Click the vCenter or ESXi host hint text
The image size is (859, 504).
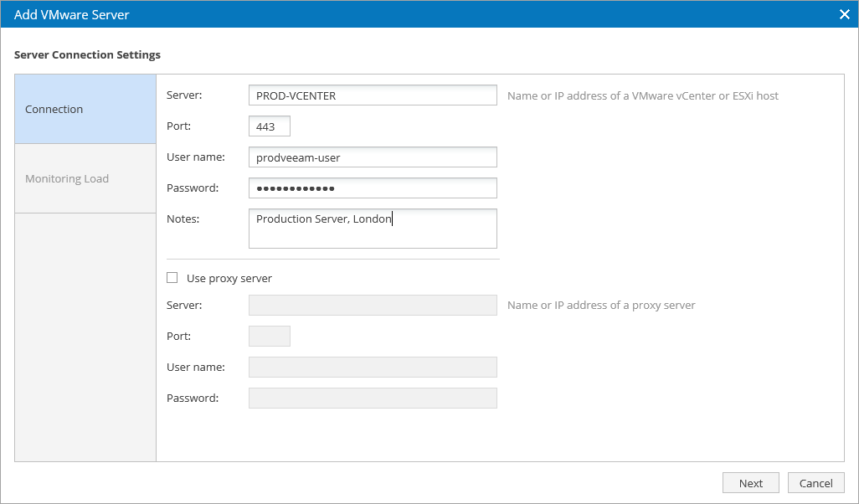click(x=642, y=95)
